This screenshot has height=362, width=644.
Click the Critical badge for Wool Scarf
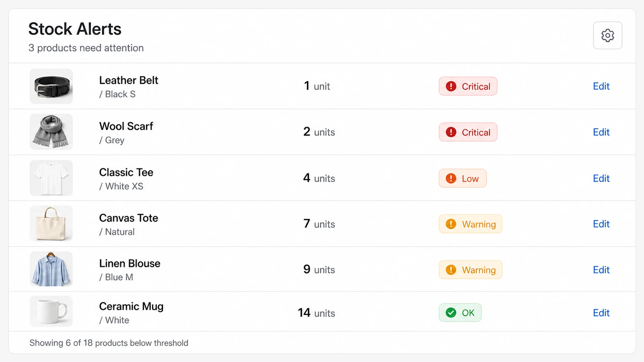[x=468, y=132]
